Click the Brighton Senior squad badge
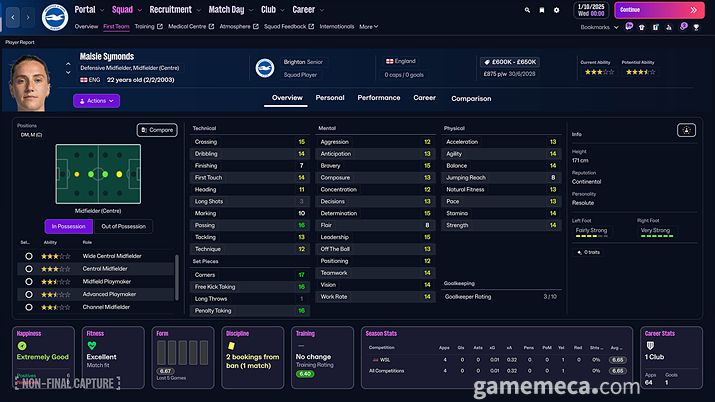The image size is (715, 402). click(265, 68)
